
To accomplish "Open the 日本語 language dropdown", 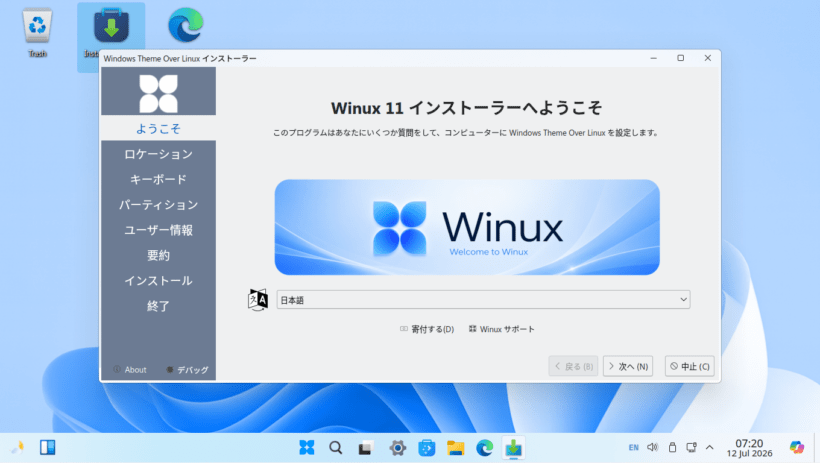I will [483, 300].
